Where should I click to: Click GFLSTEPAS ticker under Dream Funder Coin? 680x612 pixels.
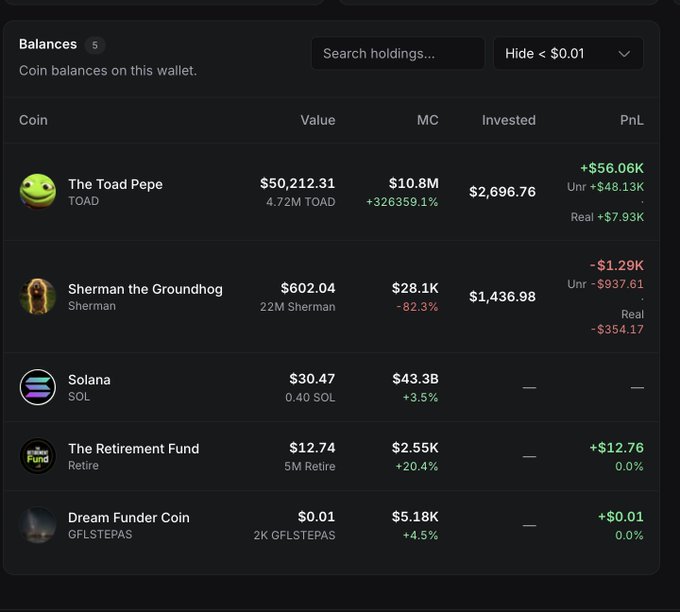[x=100, y=534]
